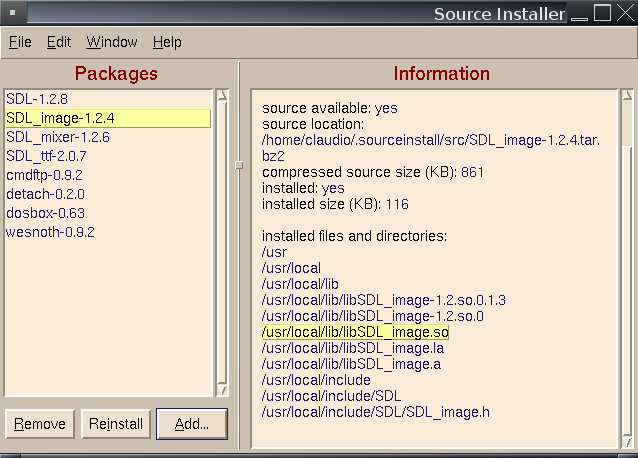Minimize the Source Installer window
The height and width of the screenshot is (458, 638).
click(579, 13)
